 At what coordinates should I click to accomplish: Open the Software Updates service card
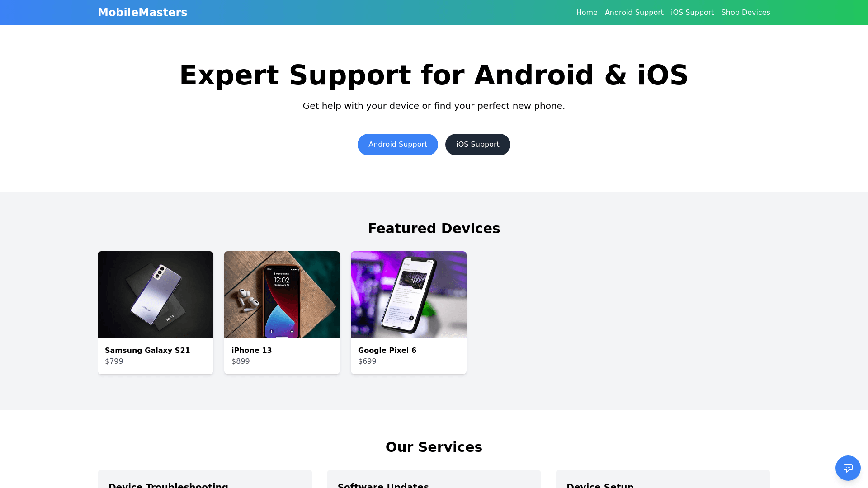point(434,479)
